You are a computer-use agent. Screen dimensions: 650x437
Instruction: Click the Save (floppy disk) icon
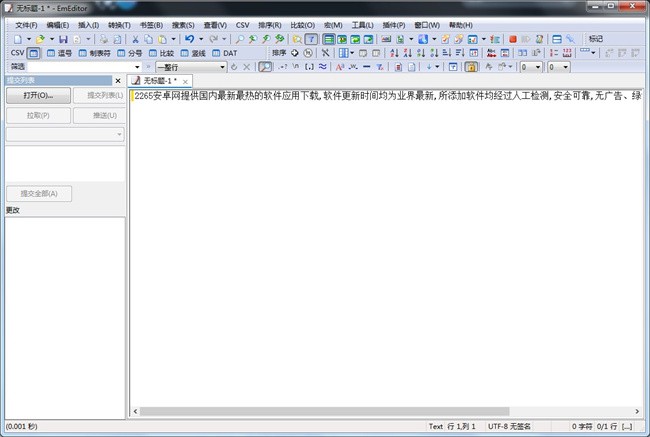(63, 39)
